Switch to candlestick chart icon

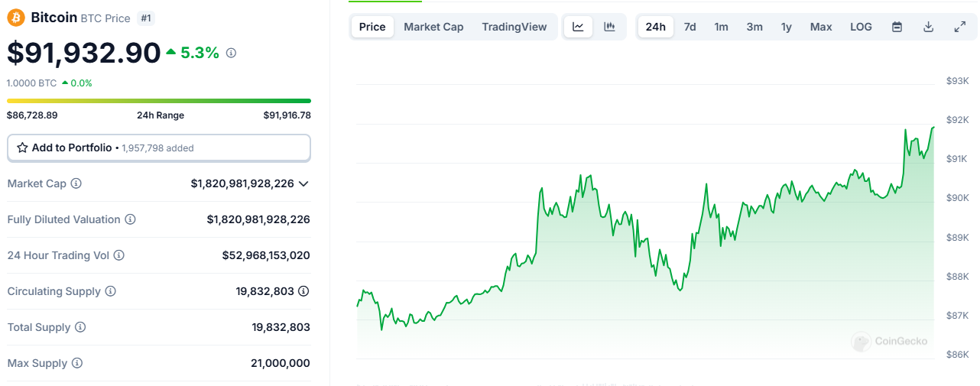(x=609, y=27)
